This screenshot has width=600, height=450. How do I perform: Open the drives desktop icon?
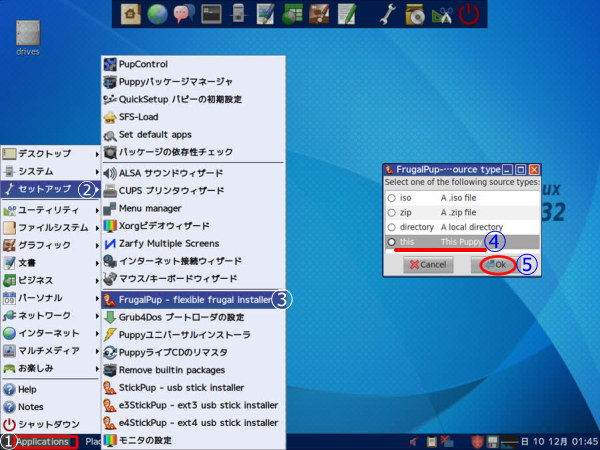(28, 38)
